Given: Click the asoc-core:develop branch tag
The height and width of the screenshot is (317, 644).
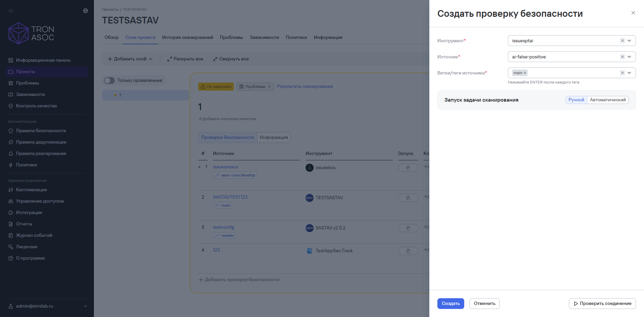Looking at the screenshot, I should click(235, 175).
